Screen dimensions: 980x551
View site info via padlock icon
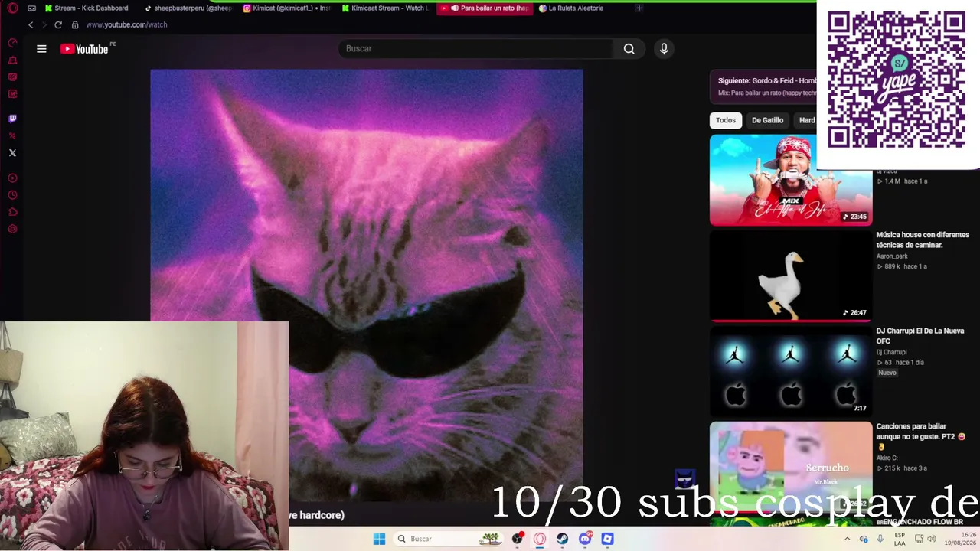point(75,24)
